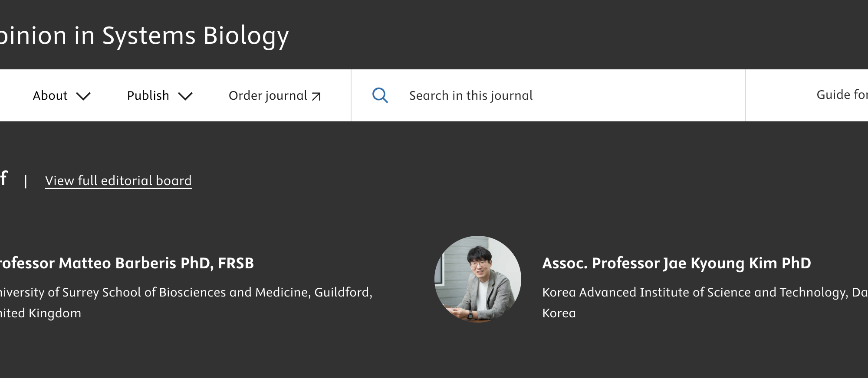Click the Order journal external arrow icon
The width and height of the screenshot is (868, 378).
point(316,96)
